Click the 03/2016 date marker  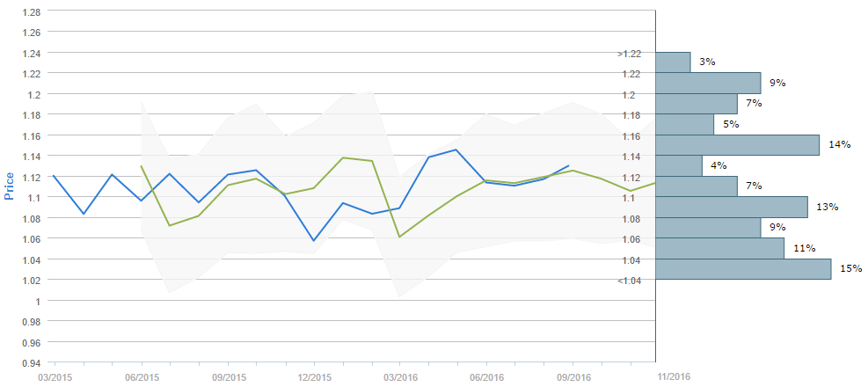pyautogui.click(x=400, y=376)
